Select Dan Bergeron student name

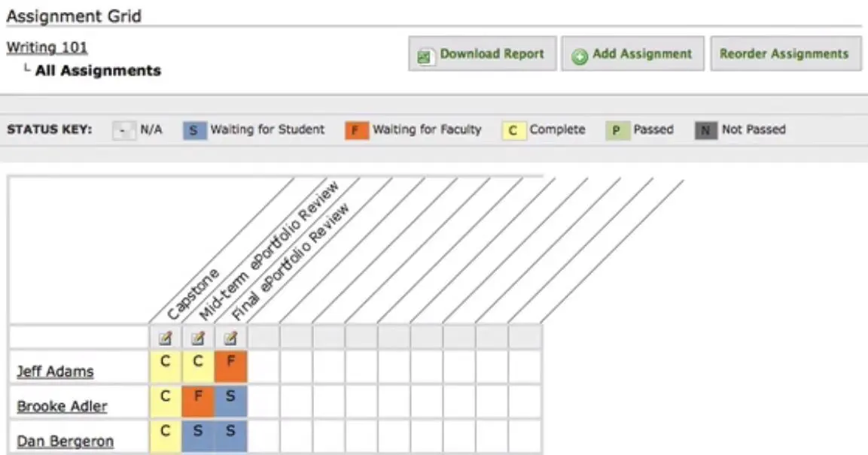pos(65,441)
